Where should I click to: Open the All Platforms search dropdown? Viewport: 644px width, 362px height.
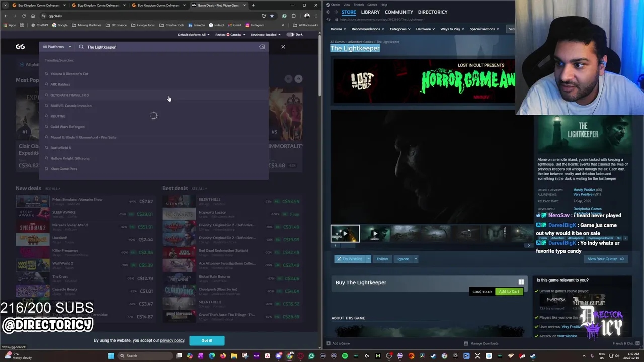57,47
